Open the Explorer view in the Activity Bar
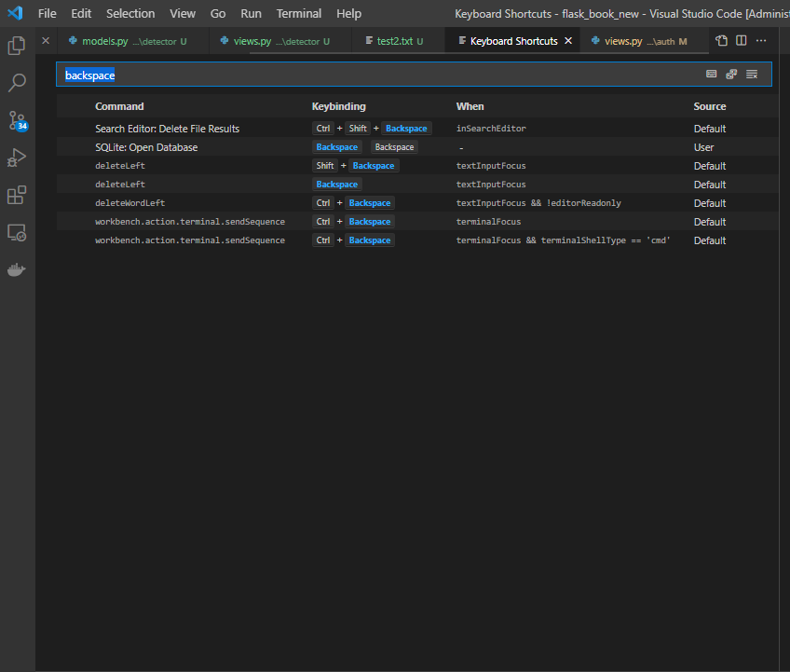 click(x=16, y=44)
